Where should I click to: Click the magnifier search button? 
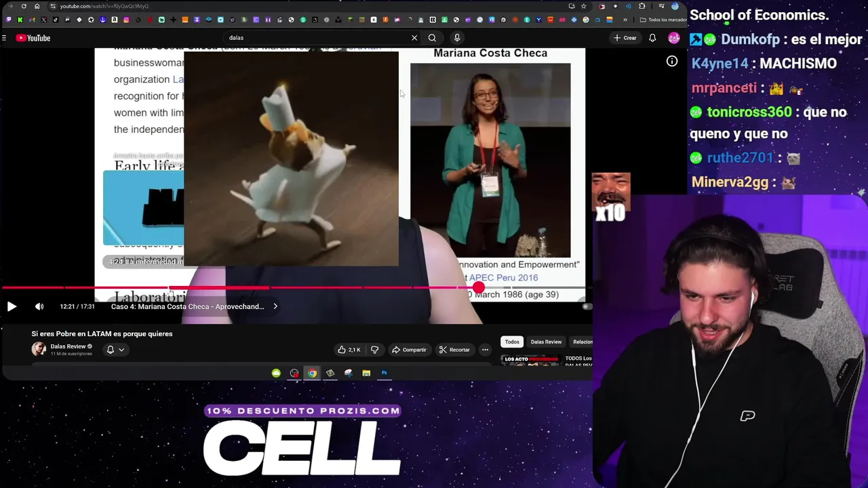432,38
